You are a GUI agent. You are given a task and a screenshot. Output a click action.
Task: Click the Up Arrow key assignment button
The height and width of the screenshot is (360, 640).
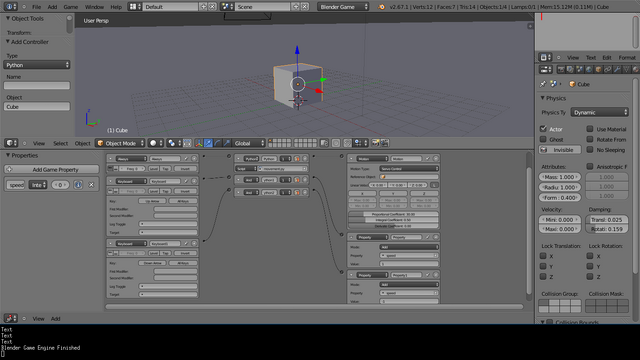click(x=152, y=201)
